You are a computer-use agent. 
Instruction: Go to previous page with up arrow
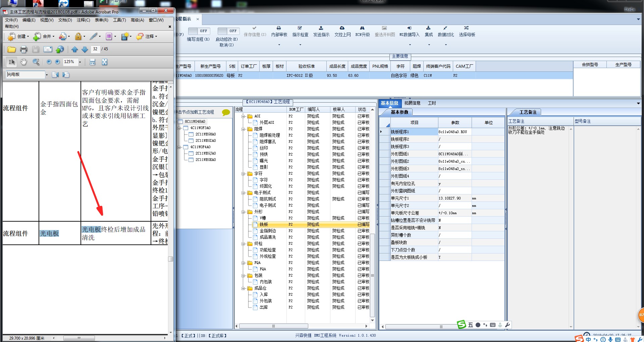74,49
